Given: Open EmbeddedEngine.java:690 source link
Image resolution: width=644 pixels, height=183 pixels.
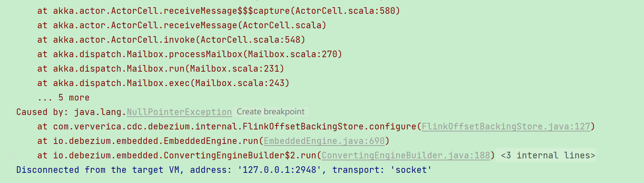Looking at the screenshot, I should point(324,141).
